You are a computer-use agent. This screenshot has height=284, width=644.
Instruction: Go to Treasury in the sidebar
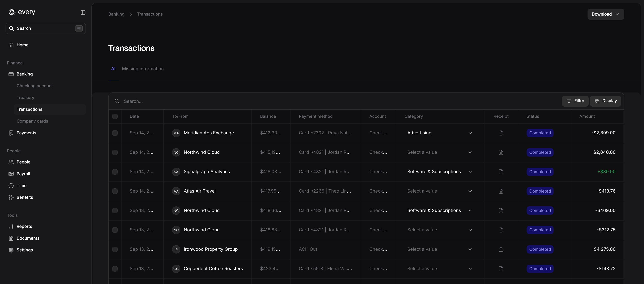25,97
